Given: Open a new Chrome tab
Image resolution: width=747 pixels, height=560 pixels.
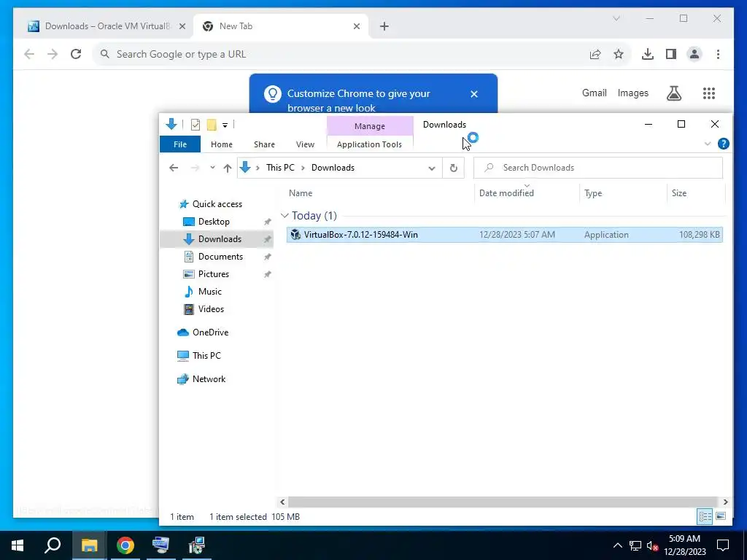Looking at the screenshot, I should tap(384, 26).
